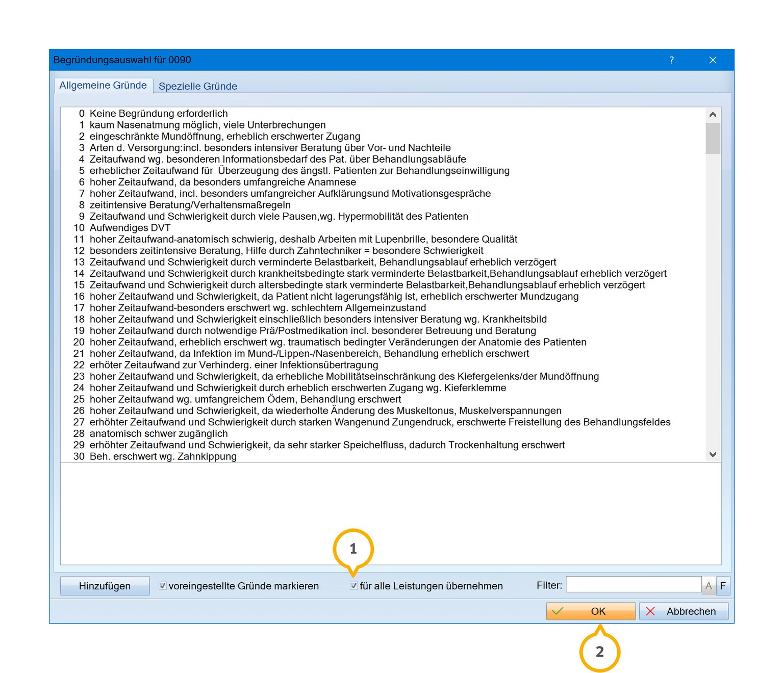The height and width of the screenshot is (673, 784).
Task: Select 'Keine Begründung erforderlich' row
Action: pos(383,113)
